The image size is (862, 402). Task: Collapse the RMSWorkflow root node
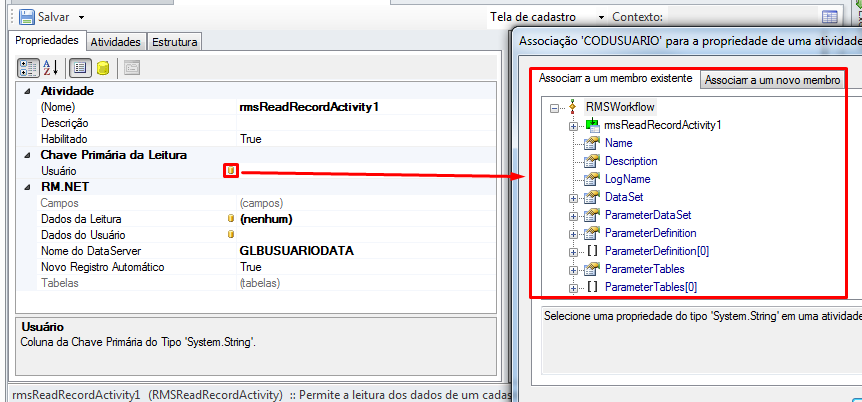coord(555,107)
